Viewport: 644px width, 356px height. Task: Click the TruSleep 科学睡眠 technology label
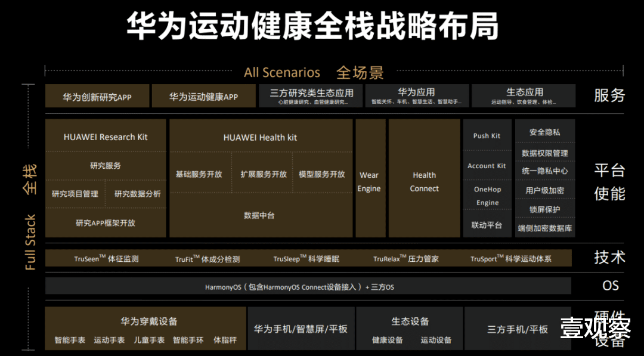click(304, 258)
